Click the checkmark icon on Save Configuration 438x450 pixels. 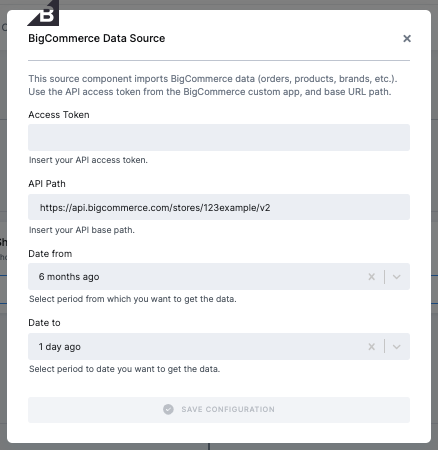click(168, 409)
